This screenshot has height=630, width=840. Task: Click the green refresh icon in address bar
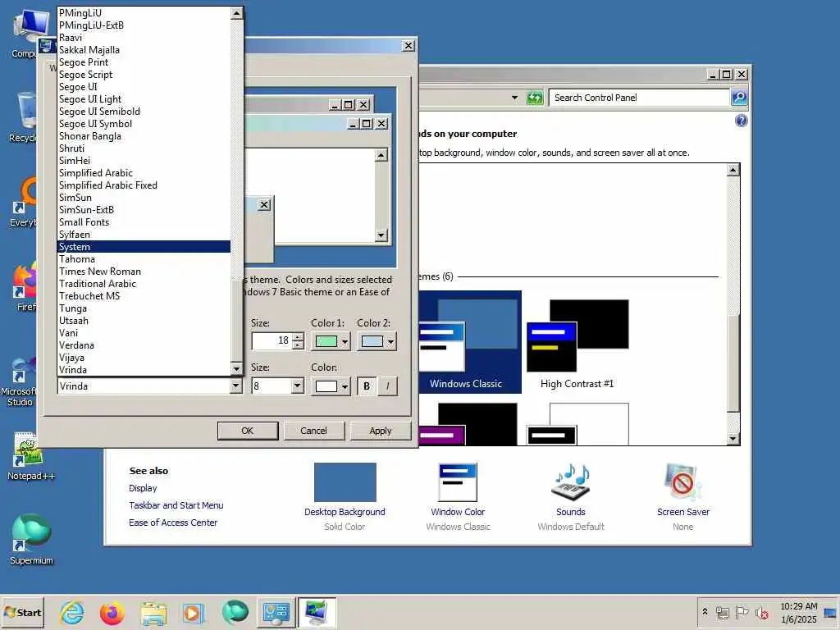(535, 98)
